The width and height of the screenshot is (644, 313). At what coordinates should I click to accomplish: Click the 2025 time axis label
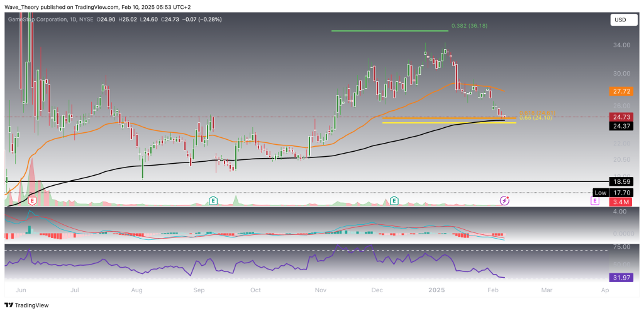coord(438,290)
